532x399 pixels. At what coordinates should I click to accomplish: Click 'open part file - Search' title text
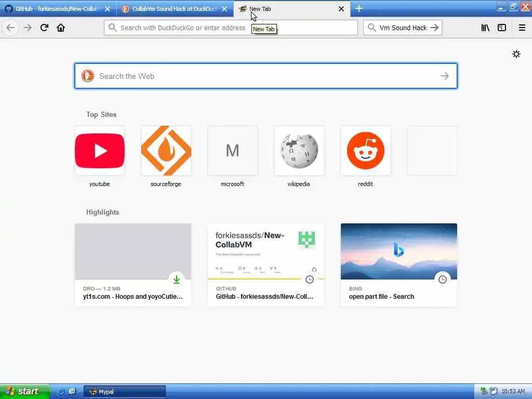pos(381,296)
